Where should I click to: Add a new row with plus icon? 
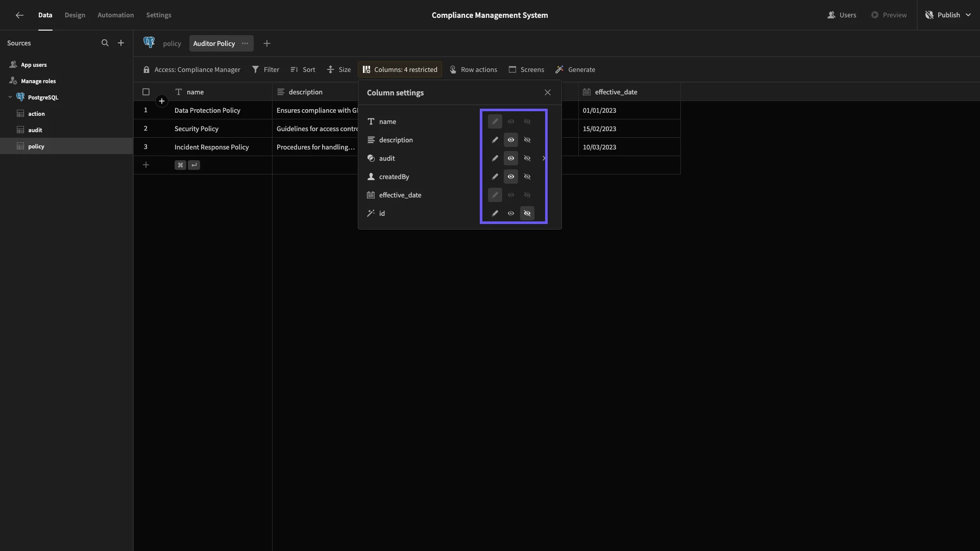pyautogui.click(x=146, y=165)
